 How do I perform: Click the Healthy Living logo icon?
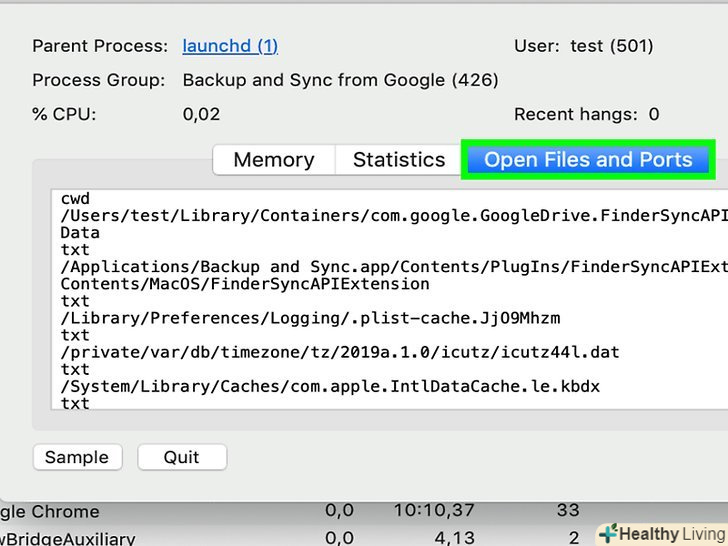pyautogui.click(x=608, y=533)
